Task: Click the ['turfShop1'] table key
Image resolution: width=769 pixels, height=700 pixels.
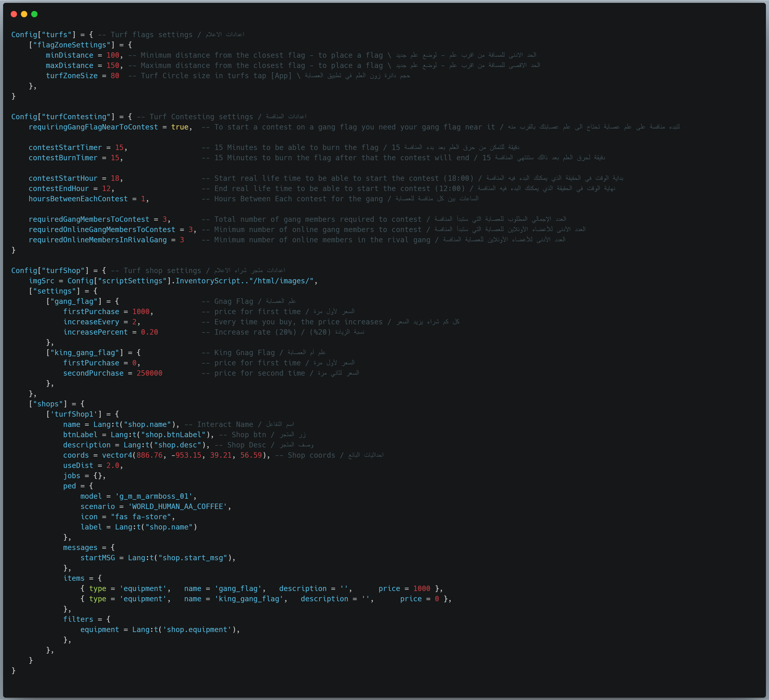Action: click(x=74, y=414)
